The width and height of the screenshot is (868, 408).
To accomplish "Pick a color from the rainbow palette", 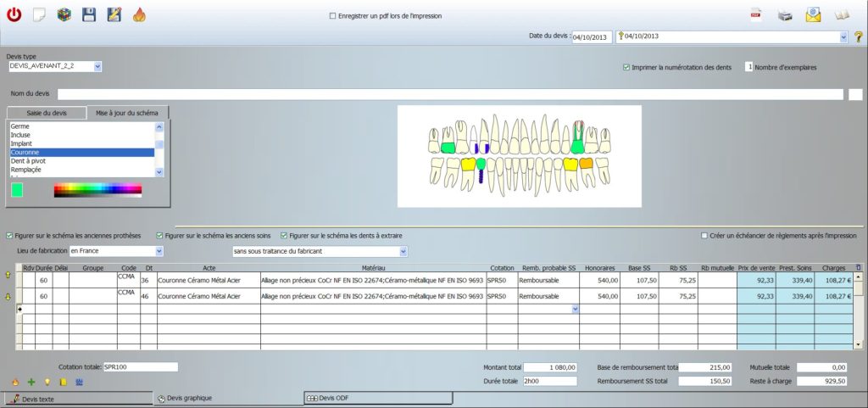I will point(98,189).
